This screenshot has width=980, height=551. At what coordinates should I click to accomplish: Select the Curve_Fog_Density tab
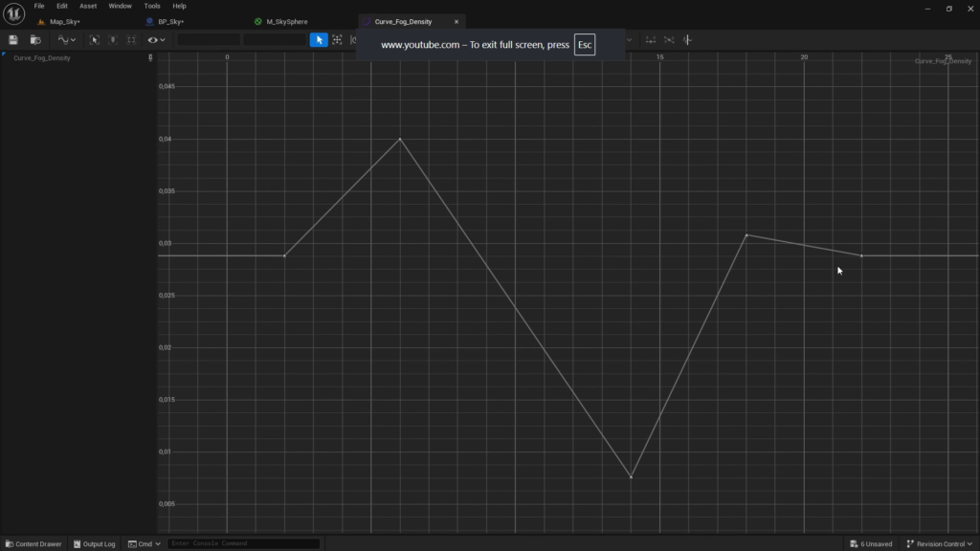click(x=403, y=22)
